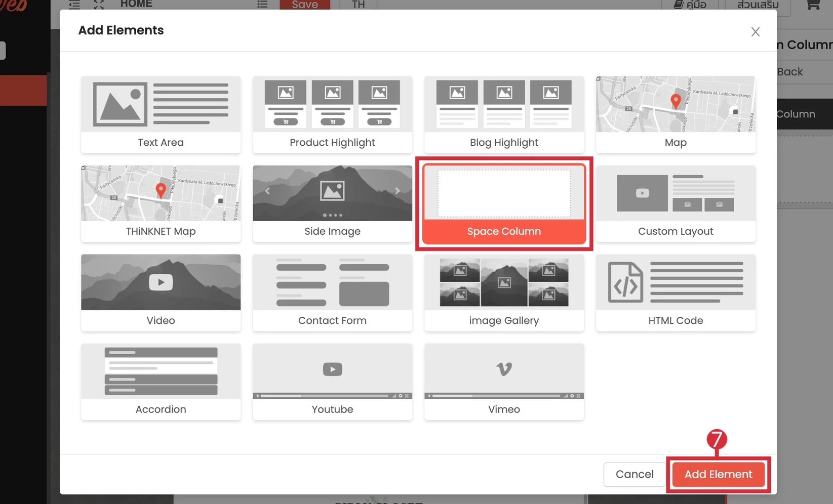This screenshot has width=833, height=504.
Task: Select the Accordion element
Action: (x=161, y=382)
